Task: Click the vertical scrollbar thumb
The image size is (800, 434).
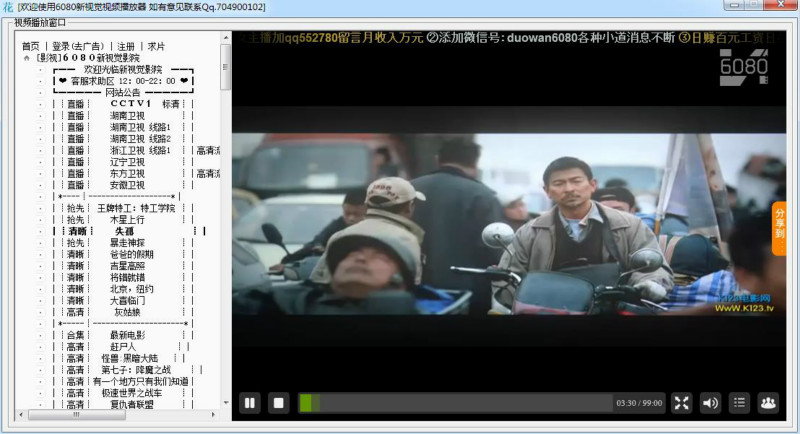Action: [x=226, y=67]
